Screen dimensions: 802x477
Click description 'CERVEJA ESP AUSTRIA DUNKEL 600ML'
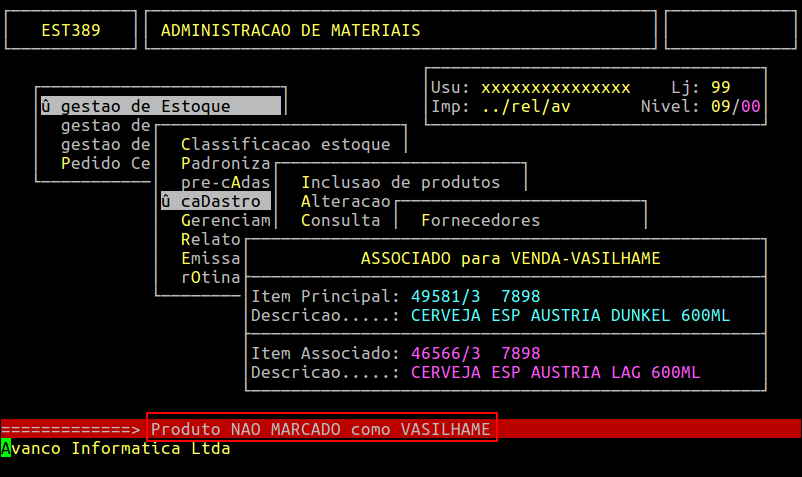(x=570, y=316)
